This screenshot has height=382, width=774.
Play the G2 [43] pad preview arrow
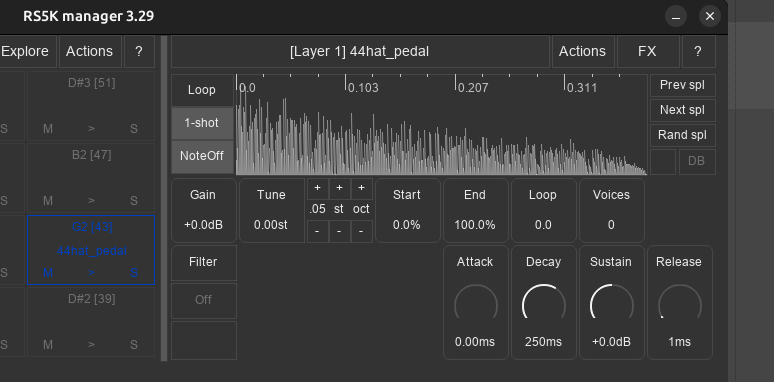coord(91,273)
